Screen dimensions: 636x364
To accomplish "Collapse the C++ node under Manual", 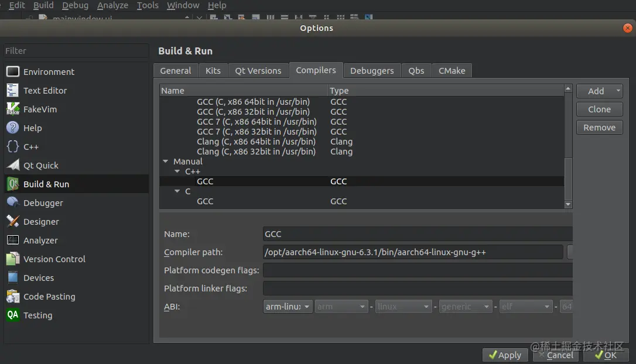I will [177, 171].
